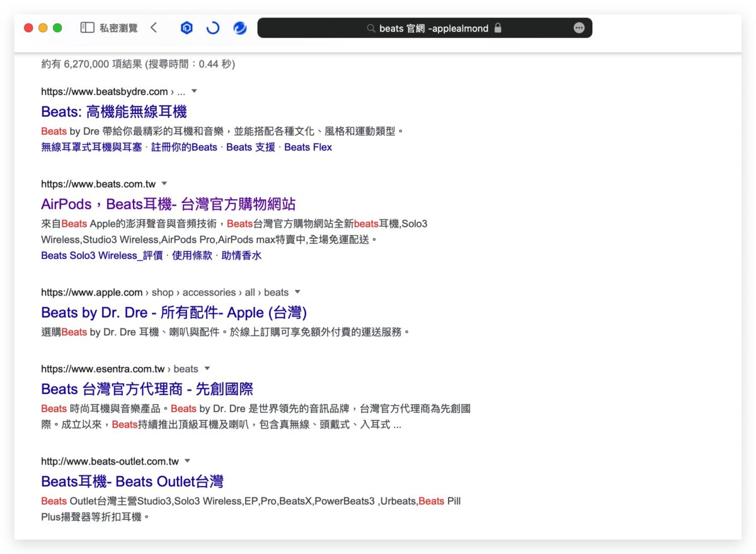The width and height of the screenshot is (756, 554).
Task: Follow the 註冊你的Beats sitelink
Action: pyautogui.click(x=184, y=147)
